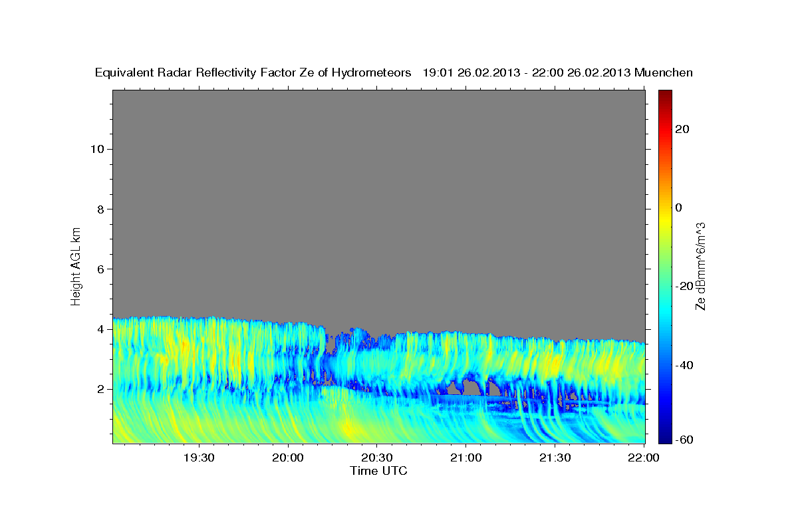The image size is (798, 532).
Task: Click the 22:00 time tick label
Action: pos(643,458)
